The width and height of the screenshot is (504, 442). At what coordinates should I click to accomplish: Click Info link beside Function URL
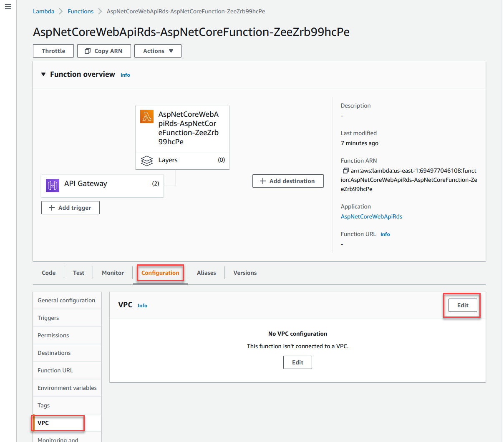pos(385,234)
